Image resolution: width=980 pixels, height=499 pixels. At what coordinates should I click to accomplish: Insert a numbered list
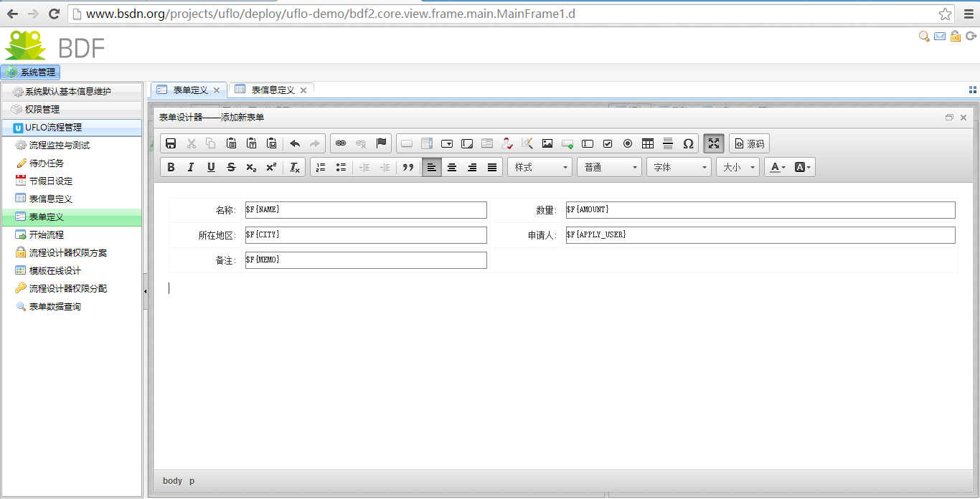tap(321, 167)
